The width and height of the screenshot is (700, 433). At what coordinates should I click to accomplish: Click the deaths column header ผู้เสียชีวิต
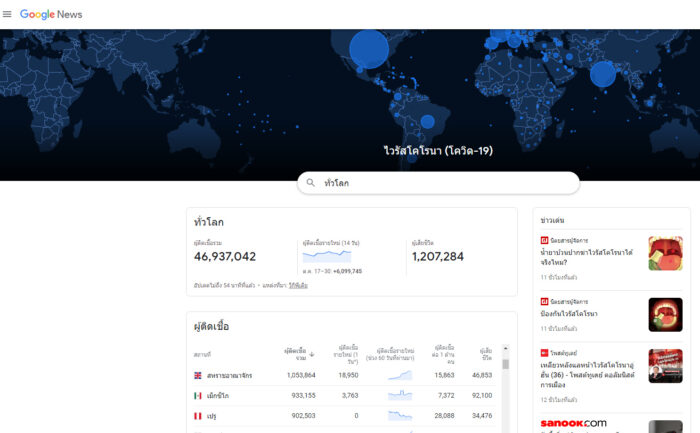pos(485,353)
